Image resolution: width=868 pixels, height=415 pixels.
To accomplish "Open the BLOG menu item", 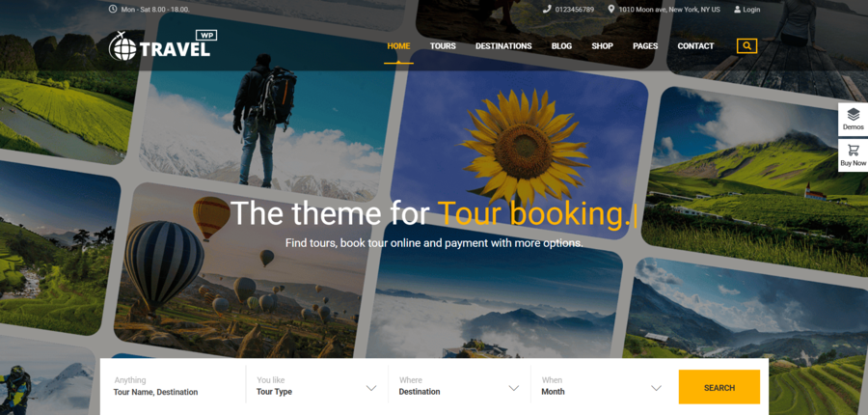I will (x=561, y=46).
